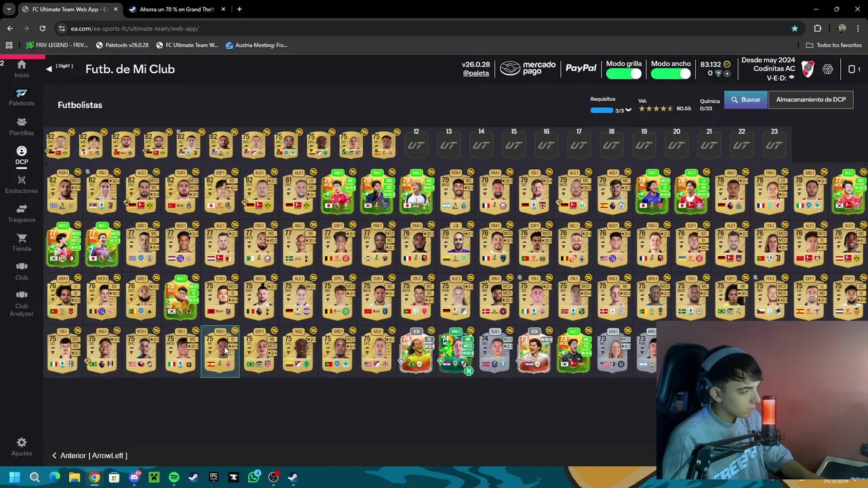This screenshot has width=868, height=488.
Task: Click the River Plate club badge
Action: point(808,69)
